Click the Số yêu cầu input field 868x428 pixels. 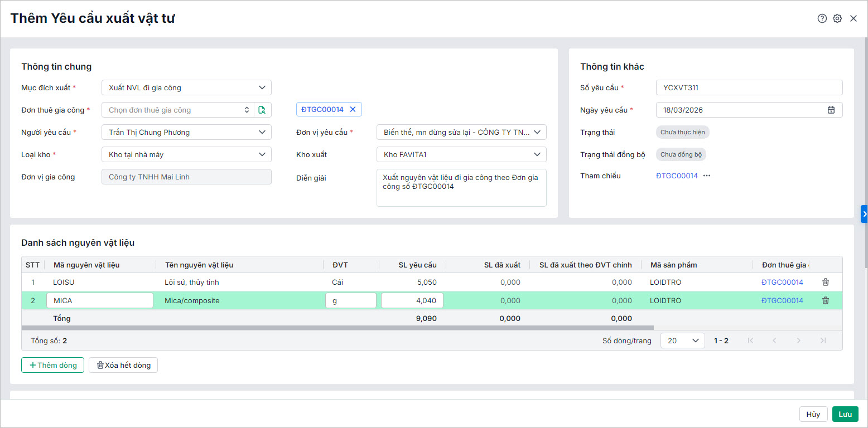[749, 87]
